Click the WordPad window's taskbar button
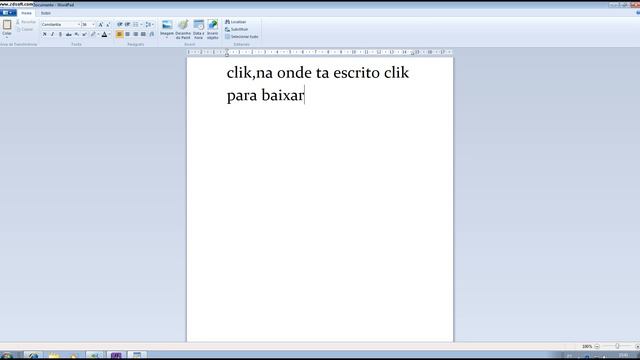This screenshot has height=360, width=640. (137, 356)
